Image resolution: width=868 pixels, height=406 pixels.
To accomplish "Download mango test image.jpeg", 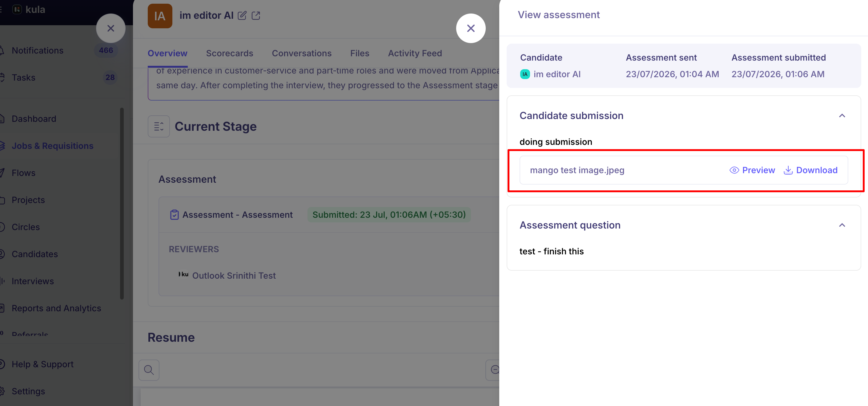I will 810,170.
